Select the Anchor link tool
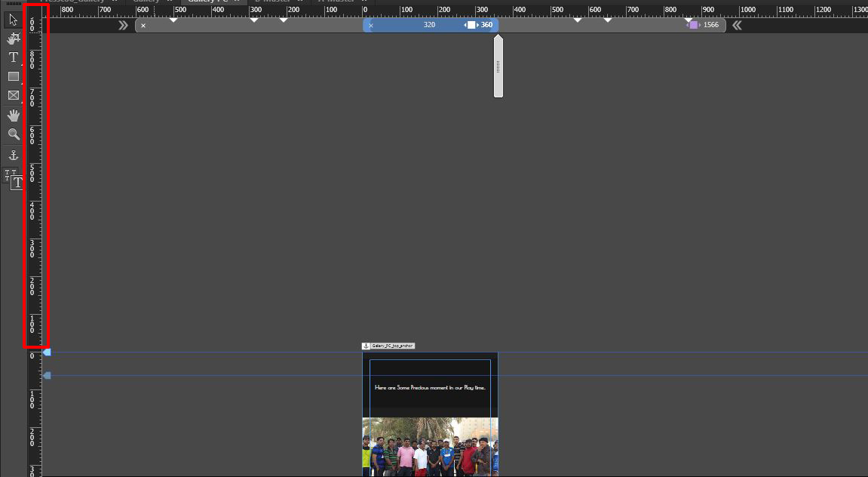 [x=14, y=155]
